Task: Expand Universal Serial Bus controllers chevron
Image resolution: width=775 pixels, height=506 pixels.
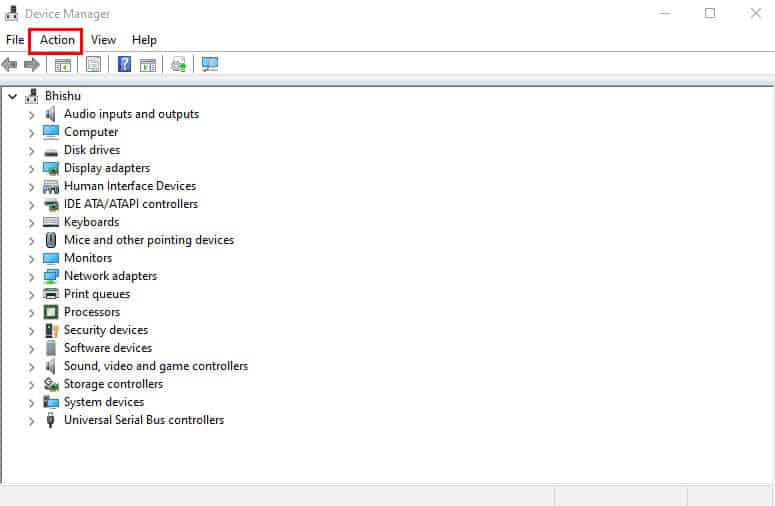Action: click(x=31, y=421)
